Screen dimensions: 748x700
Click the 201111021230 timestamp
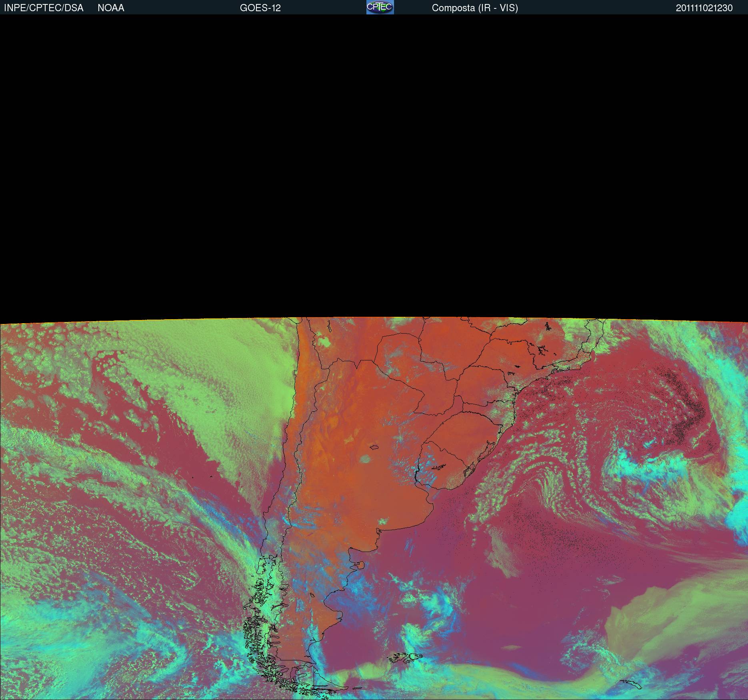click(704, 8)
